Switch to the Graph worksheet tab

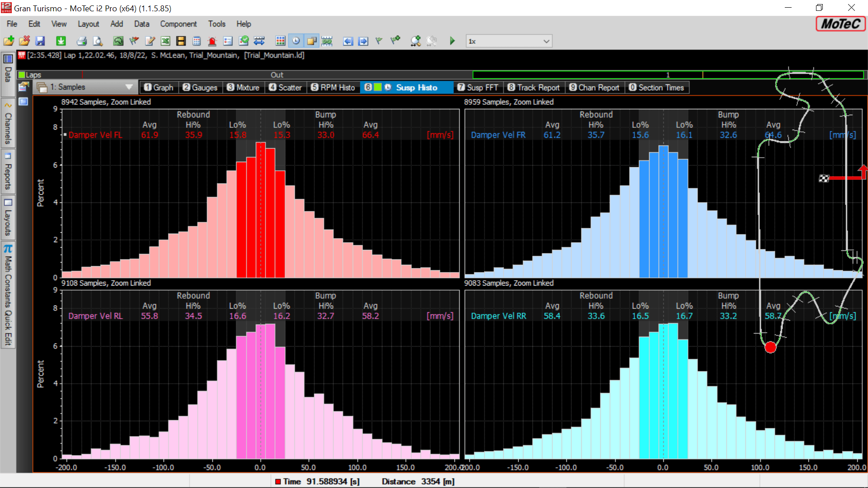[159, 88]
